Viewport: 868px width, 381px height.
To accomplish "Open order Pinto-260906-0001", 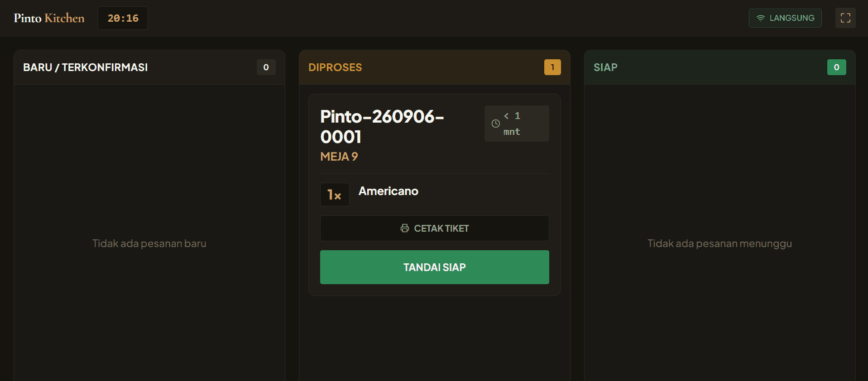I will (382, 127).
